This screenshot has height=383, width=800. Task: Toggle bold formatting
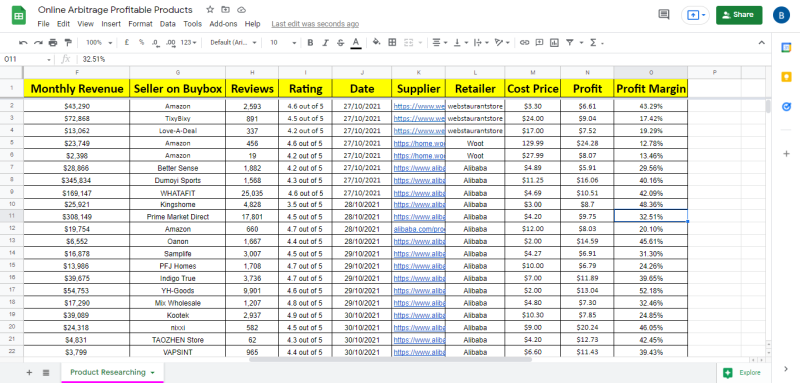tap(310, 43)
